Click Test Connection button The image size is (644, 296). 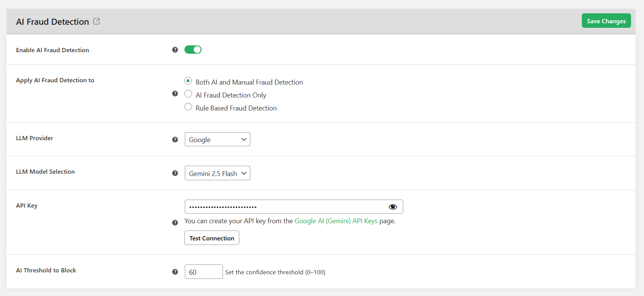(212, 238)
